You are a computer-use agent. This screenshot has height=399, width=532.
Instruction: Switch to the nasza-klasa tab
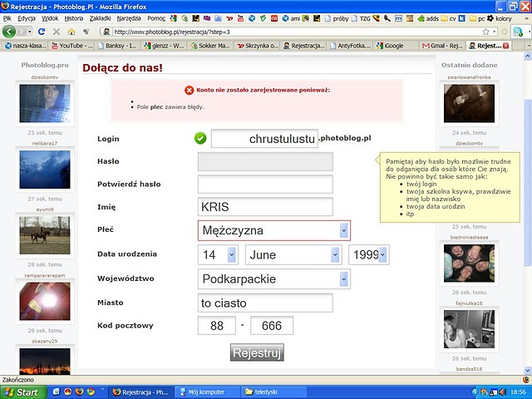(x=26, y=46)
